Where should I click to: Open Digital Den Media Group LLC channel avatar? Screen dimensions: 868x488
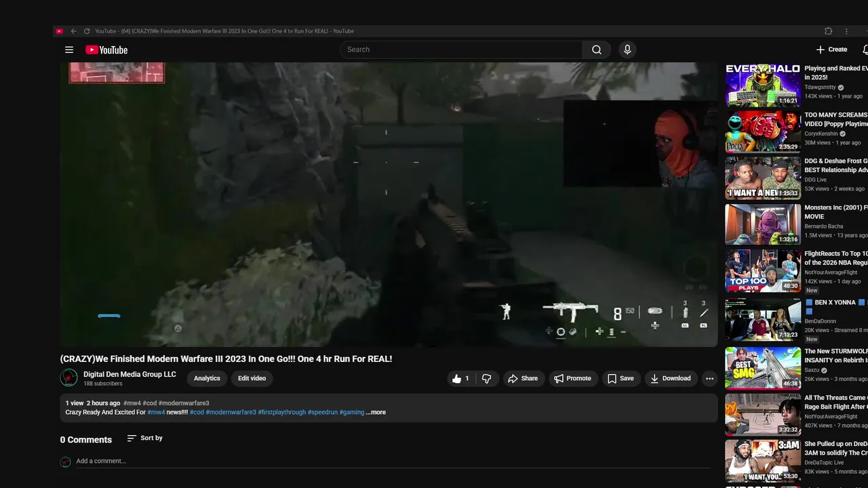coord(68,378)
